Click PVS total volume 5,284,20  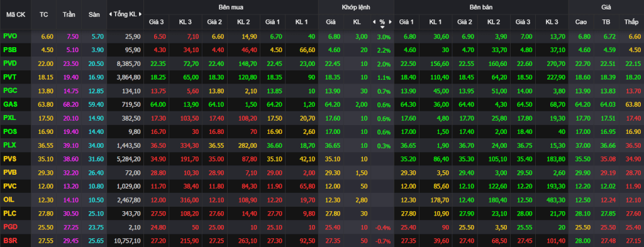click(128, 159)
